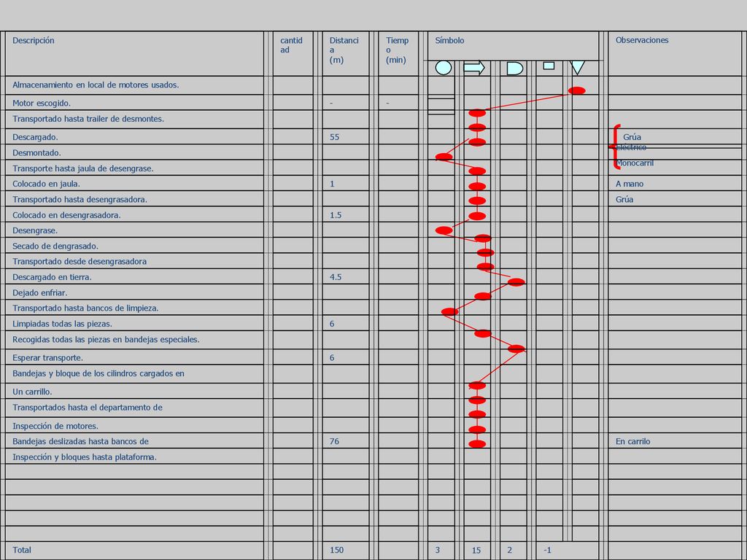Click the 'A mano' observation
The width and height of the screenshot is (747, 560).
(630, 184)
